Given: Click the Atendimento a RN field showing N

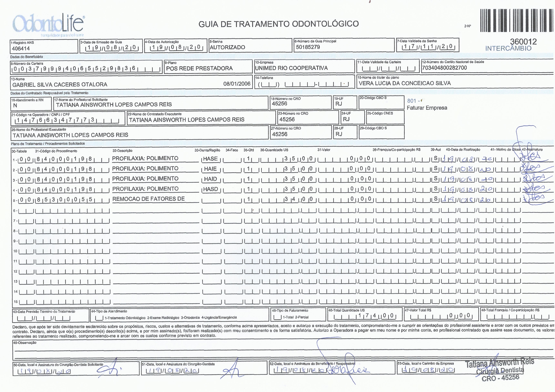Looking at the screenshot, I should click(x=15, y=106).
